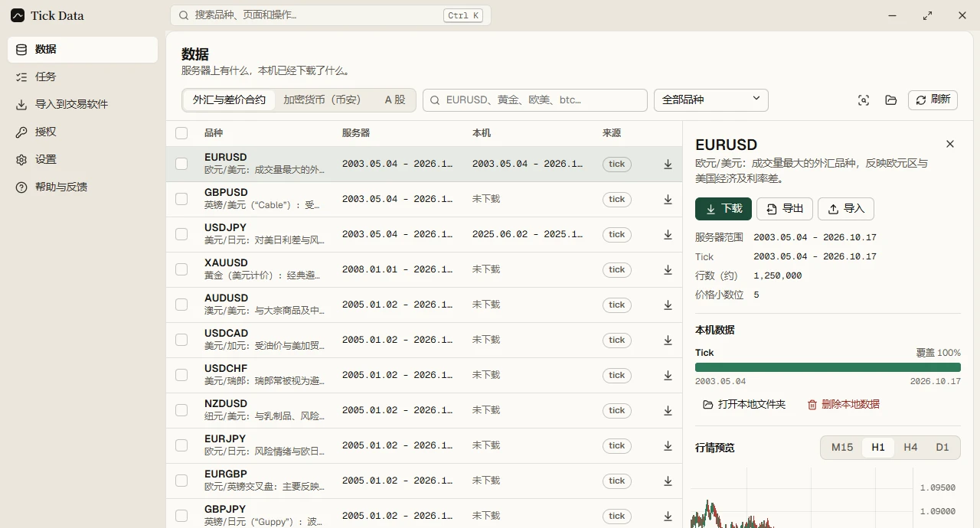Image resolution: width=980 pixels, height=528 pixels.
Task: Check the AUDUSD row checkbox
Action: click(181, 305)
